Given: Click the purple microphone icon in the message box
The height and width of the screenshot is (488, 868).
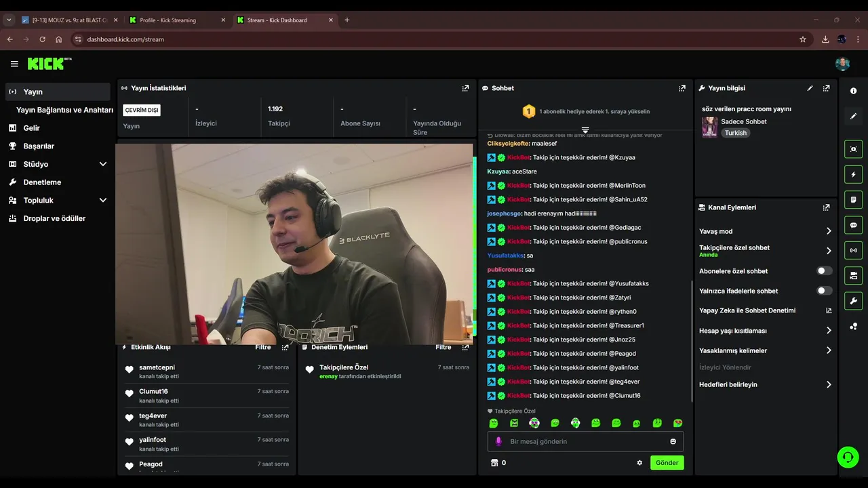Looking at the screenshot, I should [498, 441].
